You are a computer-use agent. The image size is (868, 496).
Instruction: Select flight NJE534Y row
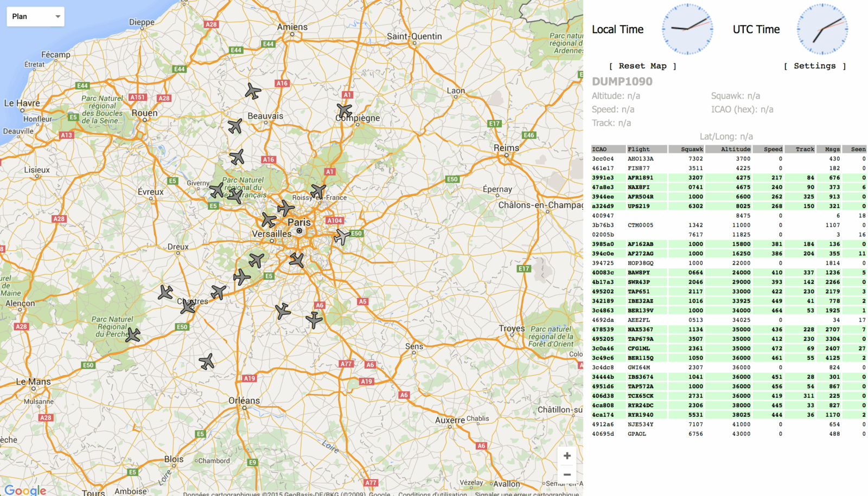point(729,424)
